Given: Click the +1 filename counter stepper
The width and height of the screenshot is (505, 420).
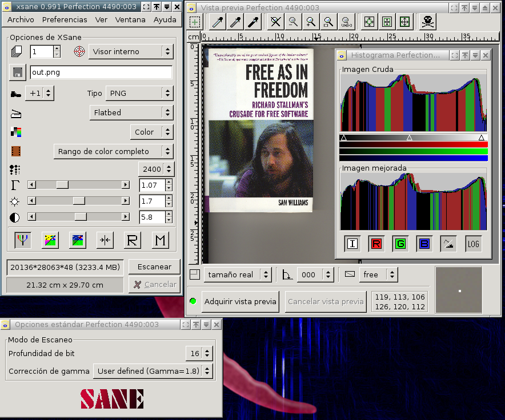Looking at the screenshot, I should coord(39,94).
